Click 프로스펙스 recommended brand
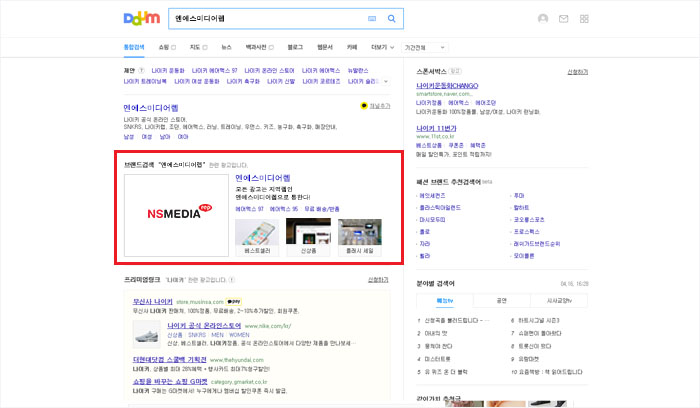This screenshot has height=408, width=700. click(x=526, y=232)
